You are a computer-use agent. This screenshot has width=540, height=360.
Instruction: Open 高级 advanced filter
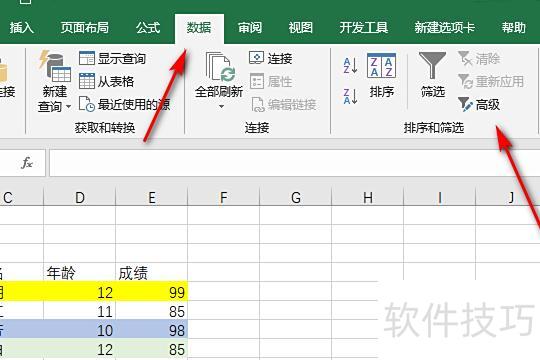point(479,104)
